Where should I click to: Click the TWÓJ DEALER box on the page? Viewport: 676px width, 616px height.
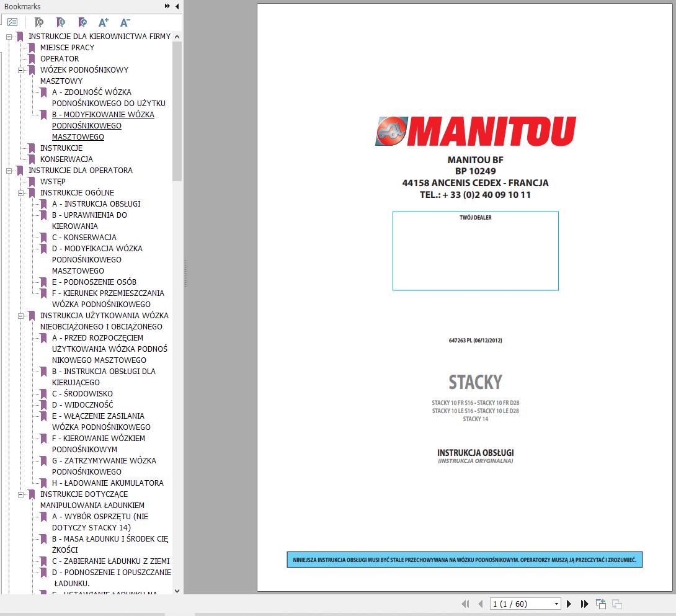pyautogui.click(x=476, y=251)
